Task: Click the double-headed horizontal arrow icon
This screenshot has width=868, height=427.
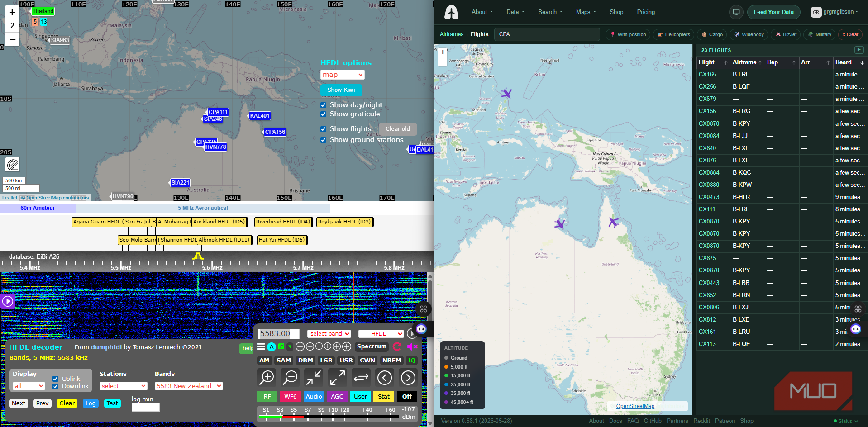Action: [361, 377]
